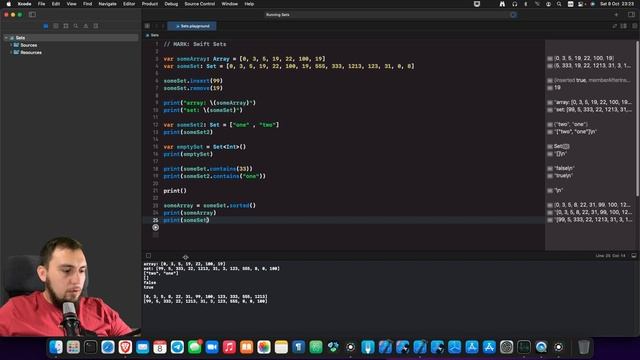Open Calendar from the Dock
This screenshot has height=360, width=640.
(160, 347)
